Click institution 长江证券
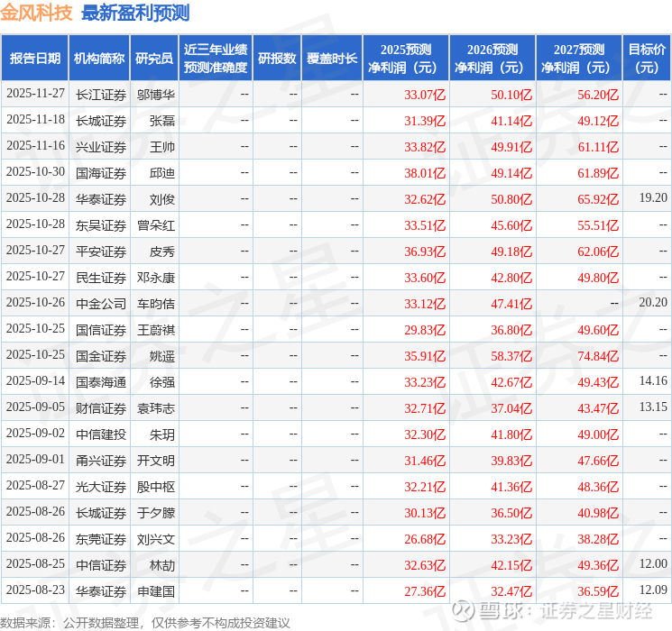672x631 pixels. 101,95
